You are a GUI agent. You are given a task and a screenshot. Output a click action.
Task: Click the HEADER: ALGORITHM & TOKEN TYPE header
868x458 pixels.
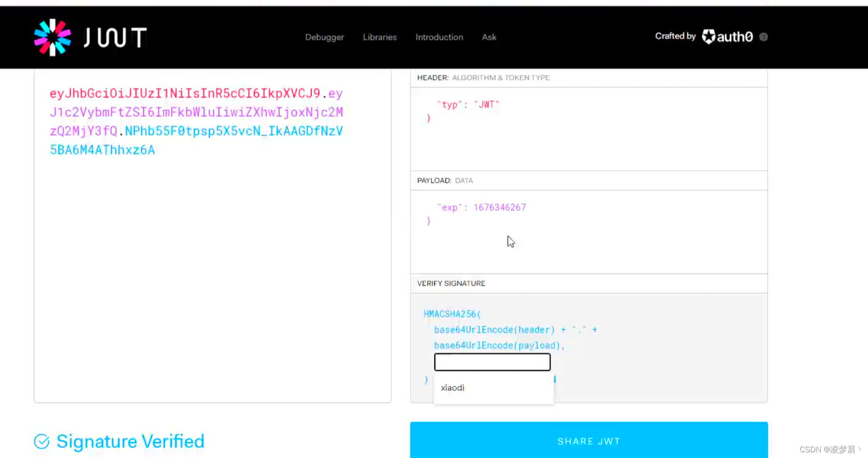[x=483, y=78]
